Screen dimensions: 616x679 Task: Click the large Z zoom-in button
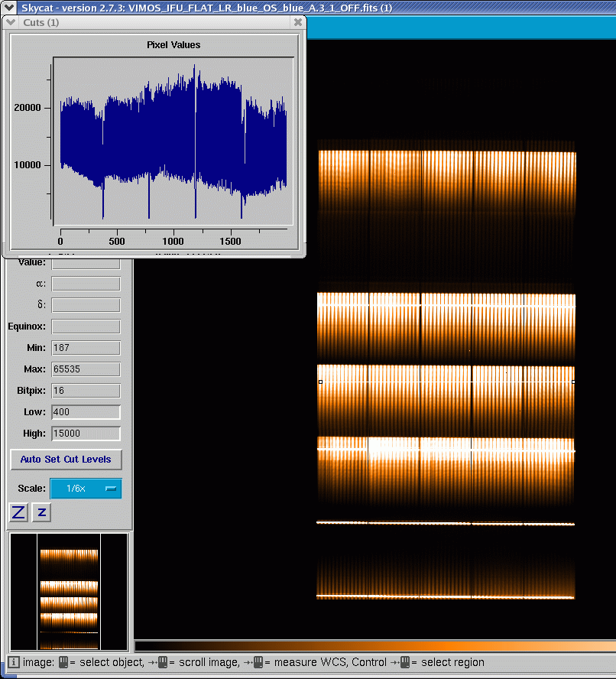click(x=18, y=513)
